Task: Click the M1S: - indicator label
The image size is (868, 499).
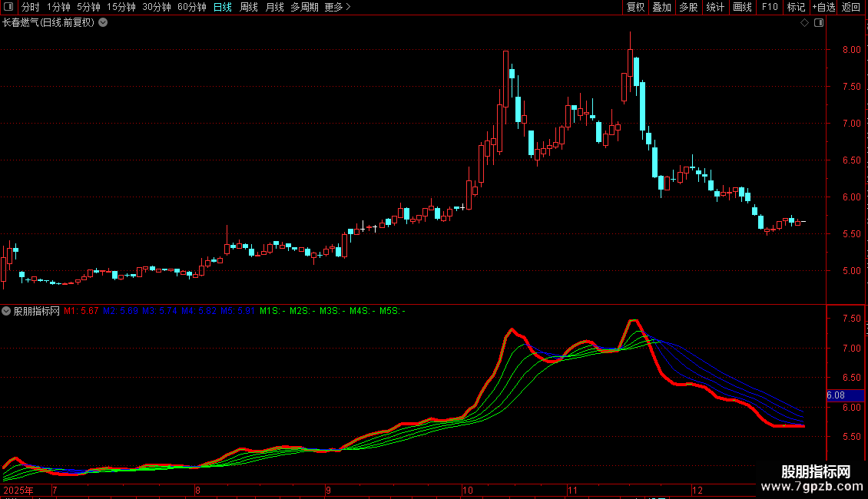Action: (x=273, y=311)
